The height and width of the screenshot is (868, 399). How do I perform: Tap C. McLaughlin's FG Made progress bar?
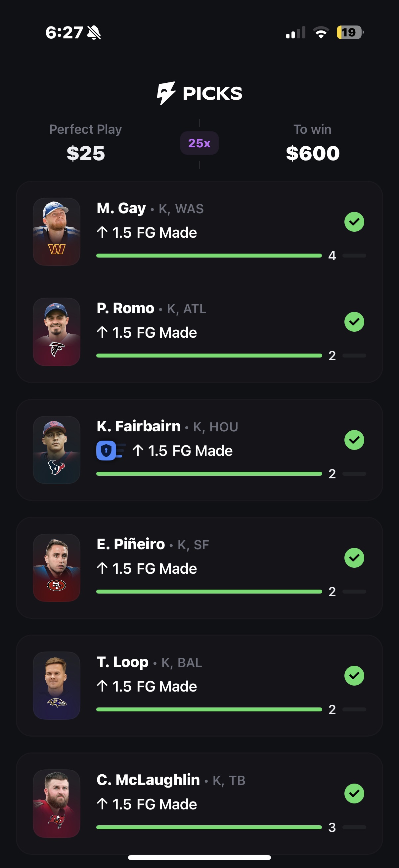209,827
